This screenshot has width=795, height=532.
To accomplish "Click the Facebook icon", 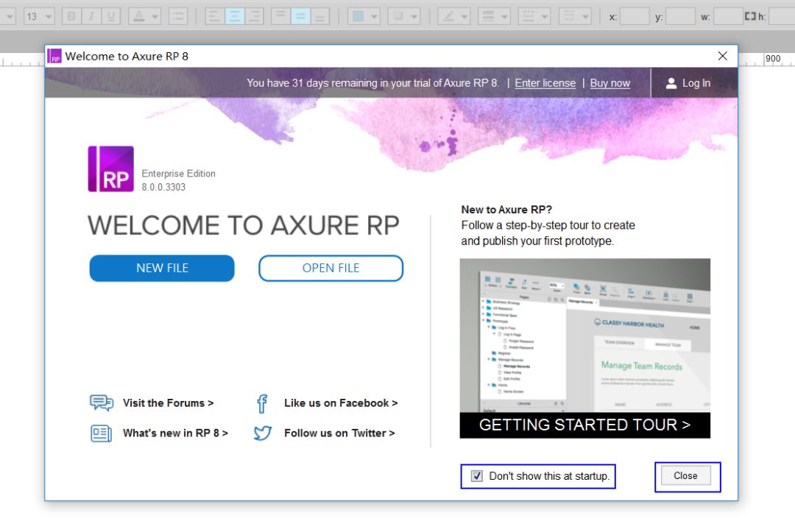I will (x=262, y=403).
